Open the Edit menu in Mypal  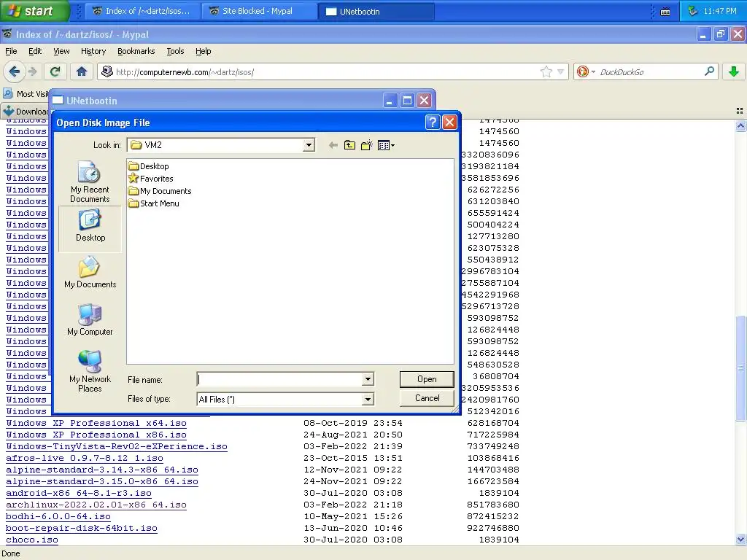(x=35, y=51)
